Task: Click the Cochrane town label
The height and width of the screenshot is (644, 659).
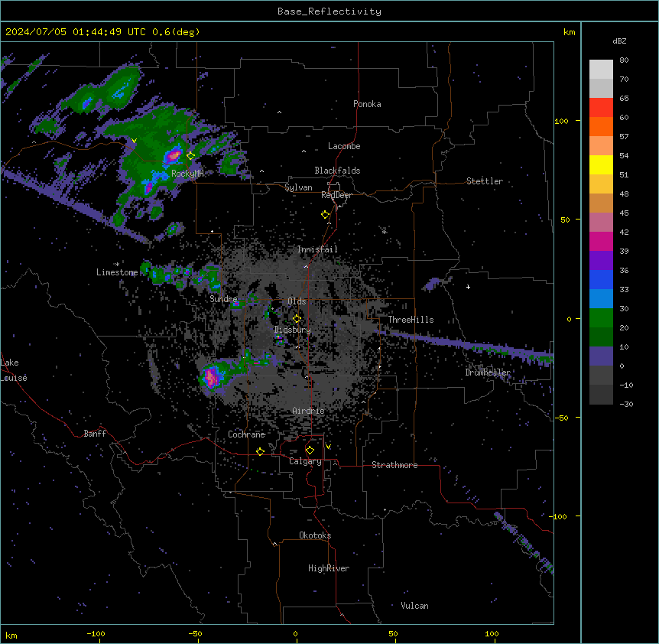Action: (x=246, y=434)
